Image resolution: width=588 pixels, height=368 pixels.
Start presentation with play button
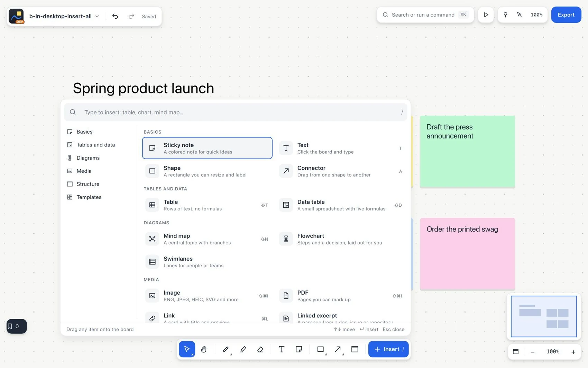tap(486, 15)
